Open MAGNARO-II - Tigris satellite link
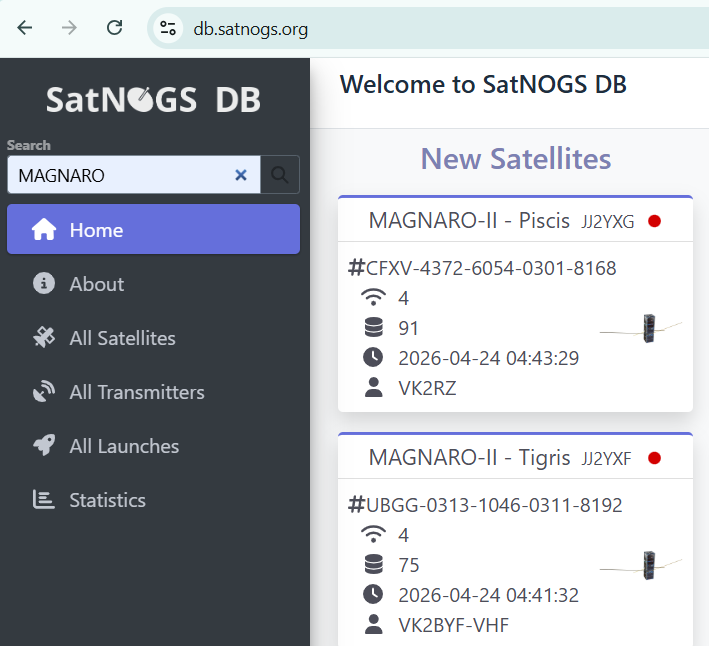This screenshot has width=709, height=646. pyautogui.click(x=468, y=458)
